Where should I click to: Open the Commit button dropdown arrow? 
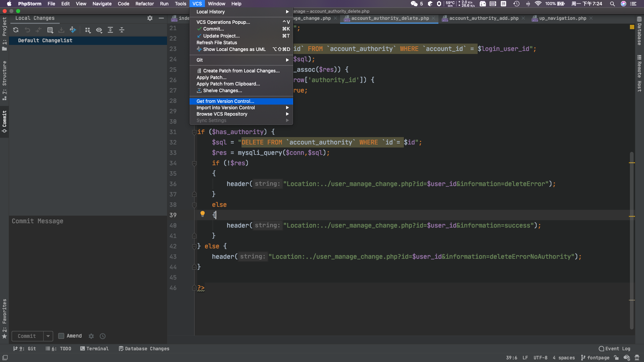tap(48, 336)
